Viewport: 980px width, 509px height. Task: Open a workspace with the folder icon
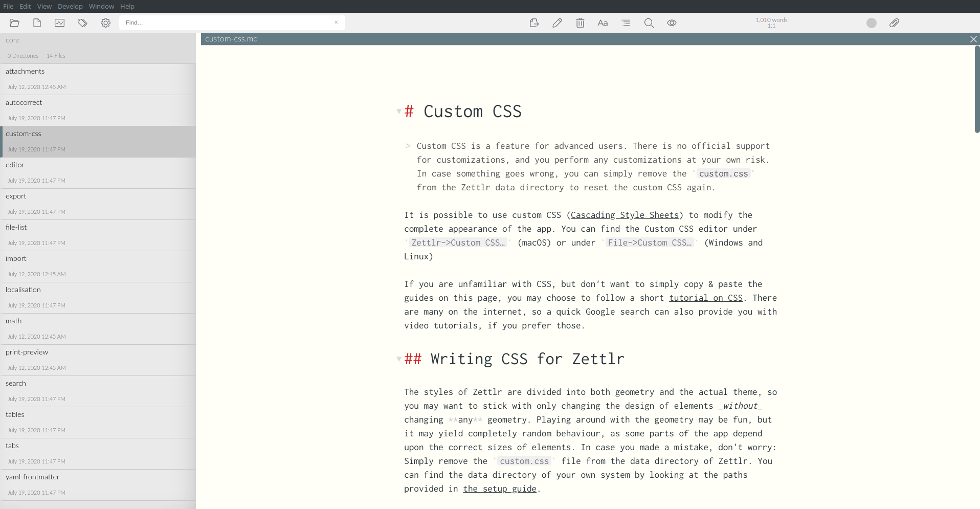coord(14,23)
